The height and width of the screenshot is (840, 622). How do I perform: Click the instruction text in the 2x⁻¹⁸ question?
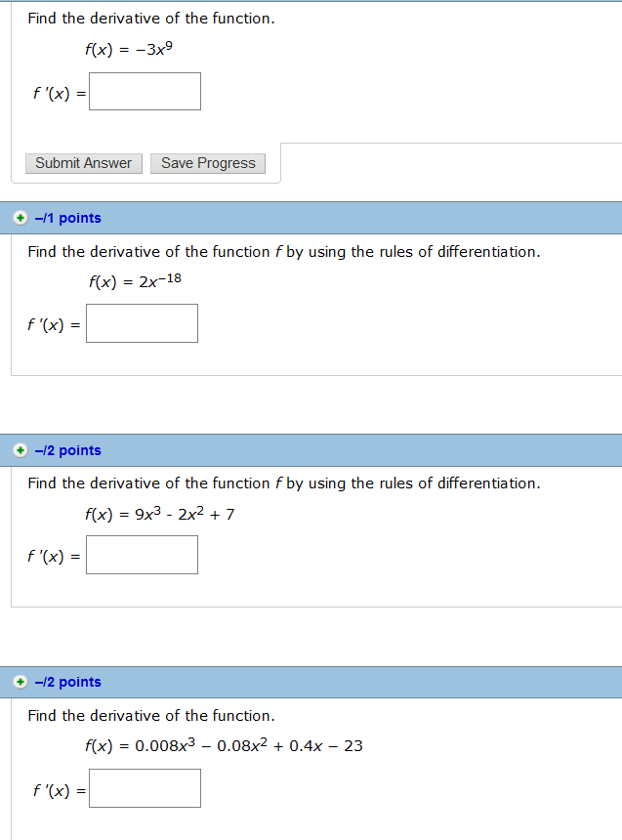tap(284, 252)
